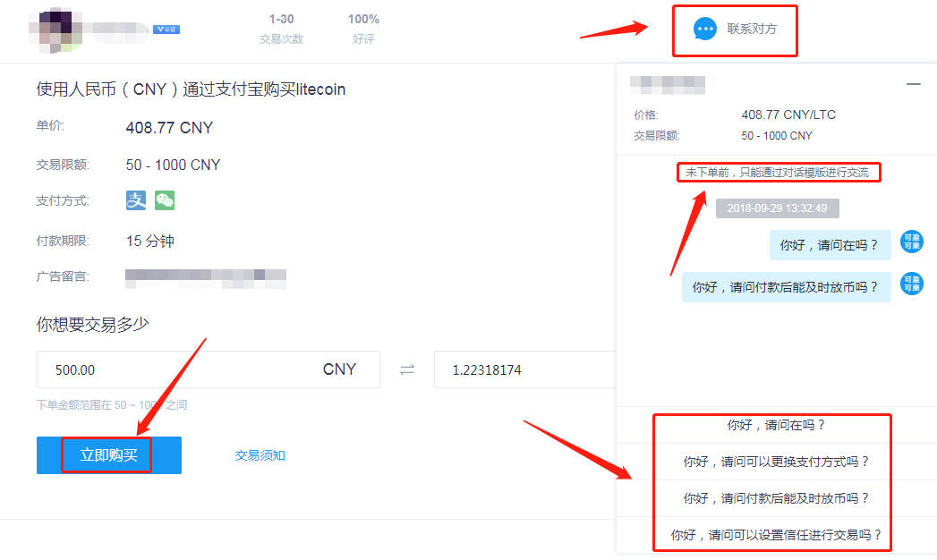
Task: Select template 你好，请问在吗？
Action: coord(776,425)
